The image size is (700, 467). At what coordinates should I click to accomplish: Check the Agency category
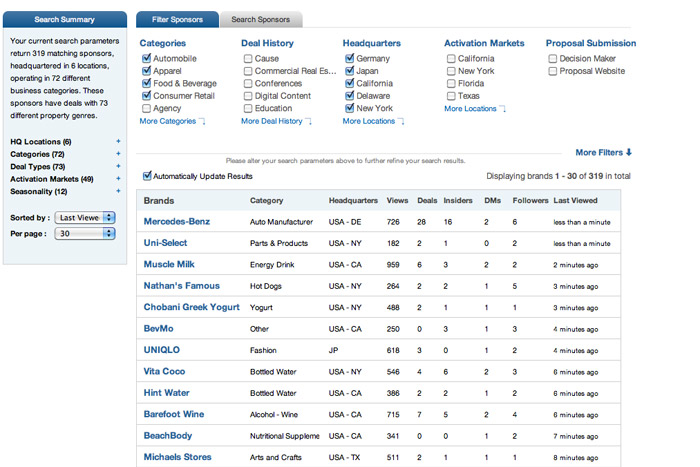coord(146,108)
